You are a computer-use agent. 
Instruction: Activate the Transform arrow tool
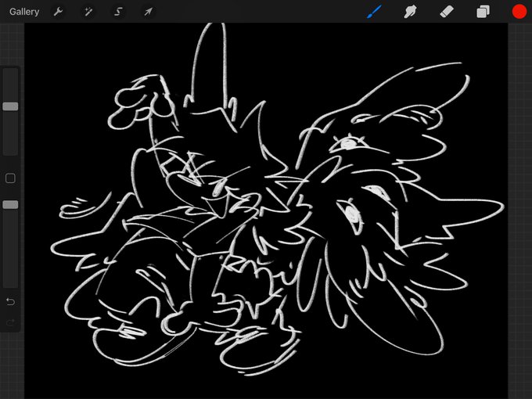point(148,12)
